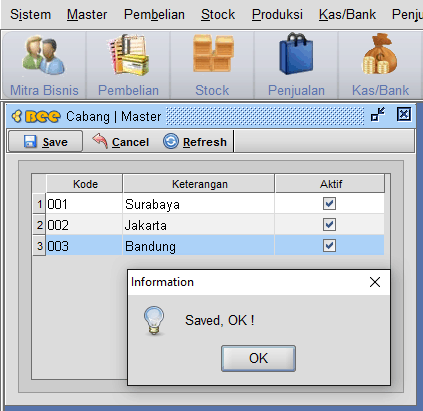
Task: Open the Mitra Bisnis module icon
Action: pos(44,55)
